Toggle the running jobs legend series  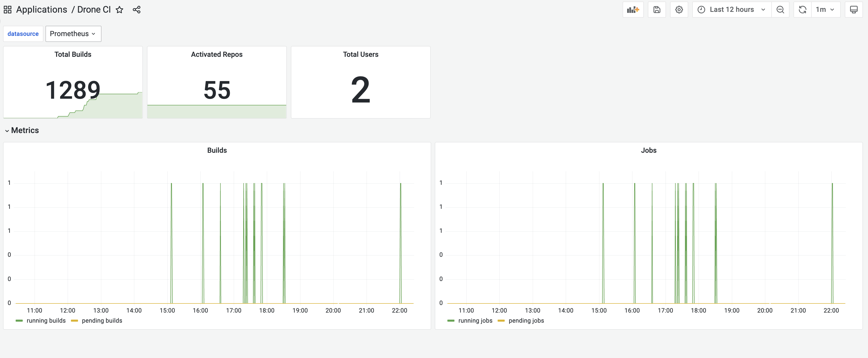click(x=475, y=321)
